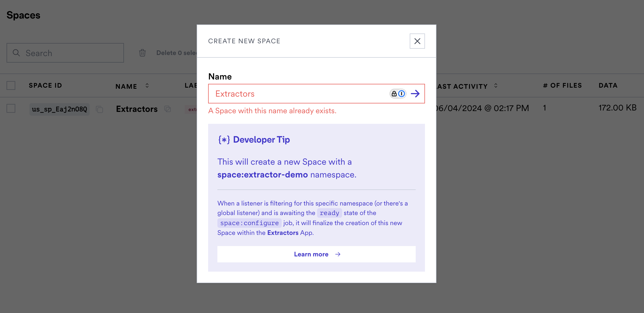Viewport: 644px width, 313px height.
Task: Click the Developer Tip braces icon
Action: coord(224,140)
